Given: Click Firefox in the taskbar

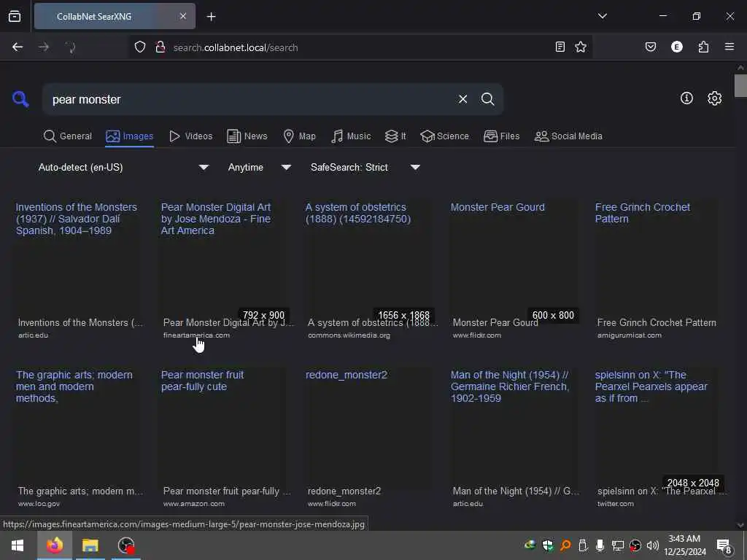Looking at the screenshot, I should pos(54,545).
